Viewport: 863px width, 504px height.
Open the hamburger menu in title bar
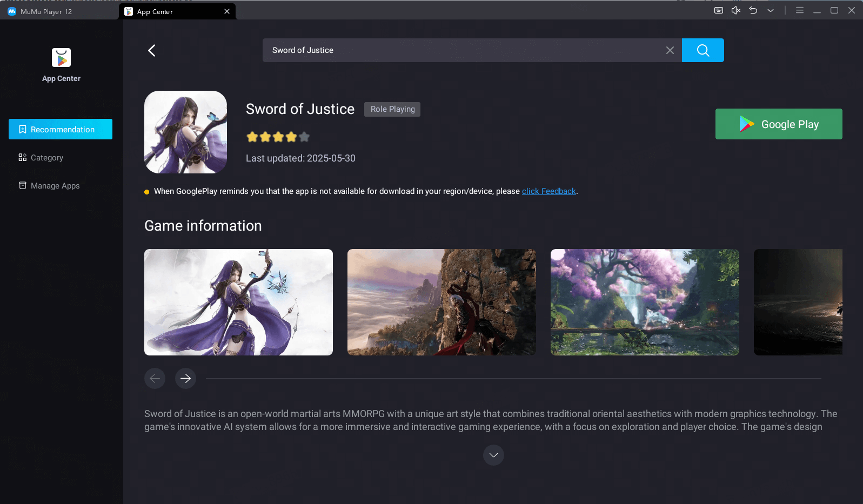[x=800, y=10]
